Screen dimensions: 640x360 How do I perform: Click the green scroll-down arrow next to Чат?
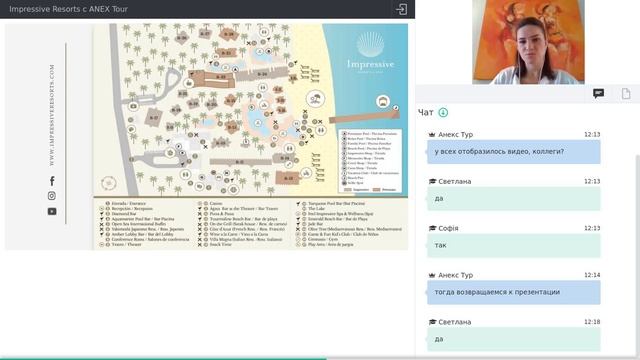coord(443,112)
